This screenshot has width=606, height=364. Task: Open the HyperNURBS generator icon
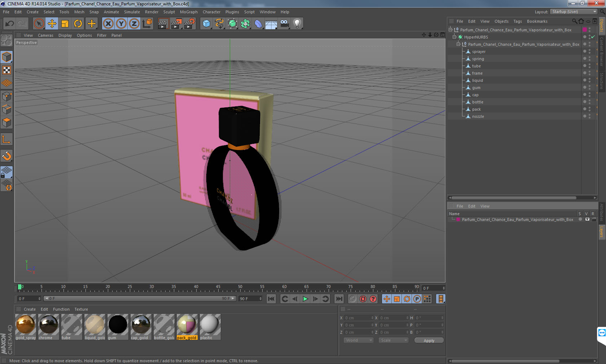232,24
